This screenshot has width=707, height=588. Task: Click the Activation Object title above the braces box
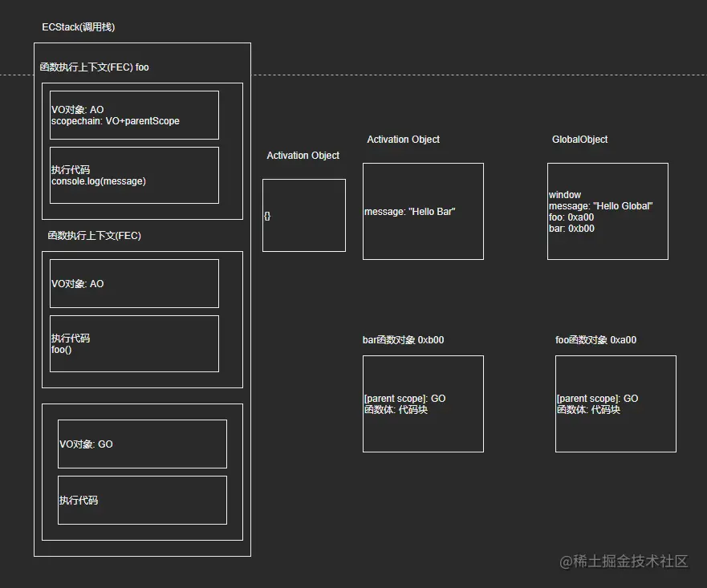tap(303, 156)
